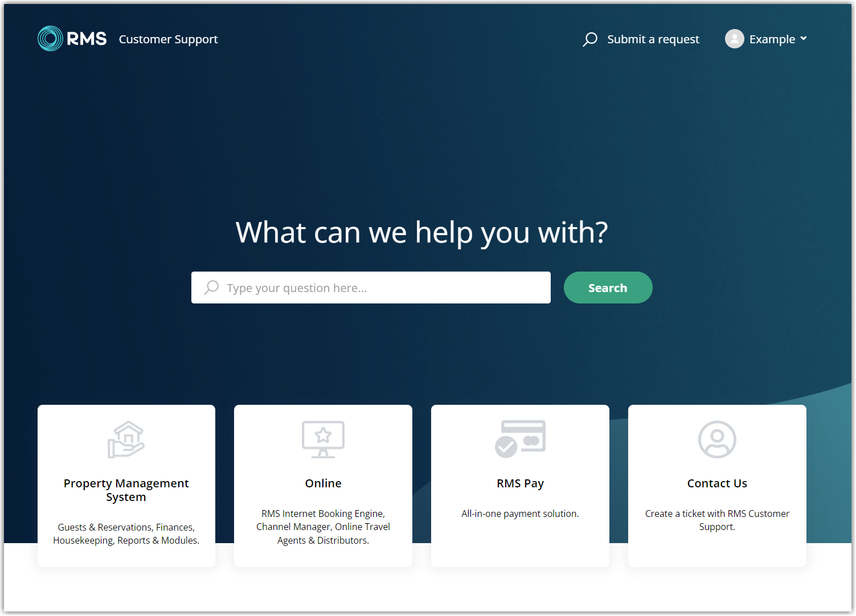856x616 pixels.
Task: Click the Create a ticket description text
Action: tap(717, 520)
